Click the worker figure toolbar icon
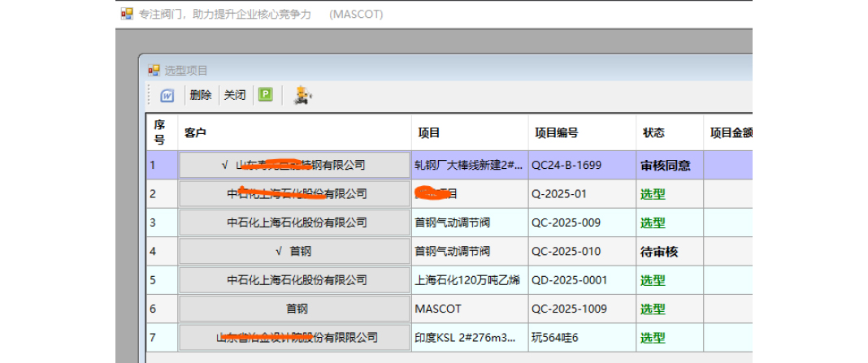The height and width of the screenshot is (363, 868). point(302,95)
